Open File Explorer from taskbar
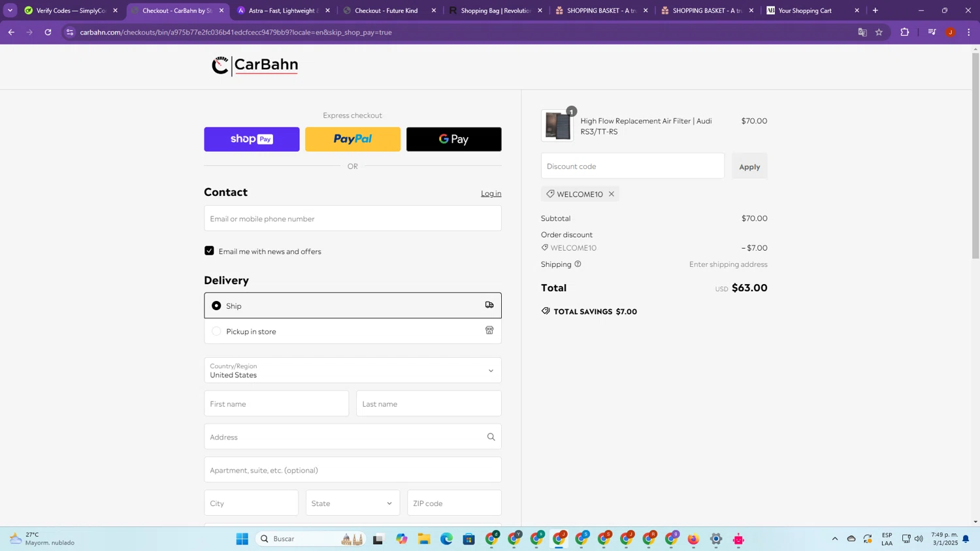This screenshot has width=980, height=551. pyautogui.click(x=424, y=539)
